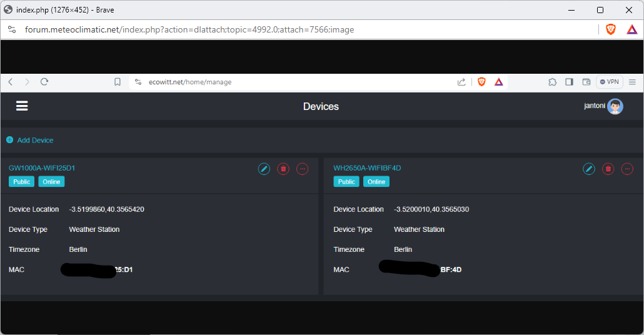The image size is (644, 335).
Task: Open more options for GW1000A-WIFI25D1 device
Action: [x=302, y=169]
